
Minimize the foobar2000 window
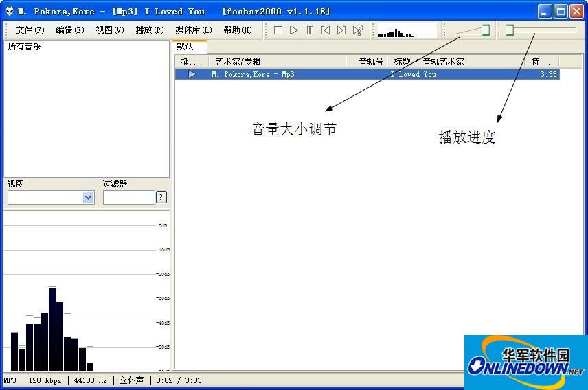tap(545, 11)
